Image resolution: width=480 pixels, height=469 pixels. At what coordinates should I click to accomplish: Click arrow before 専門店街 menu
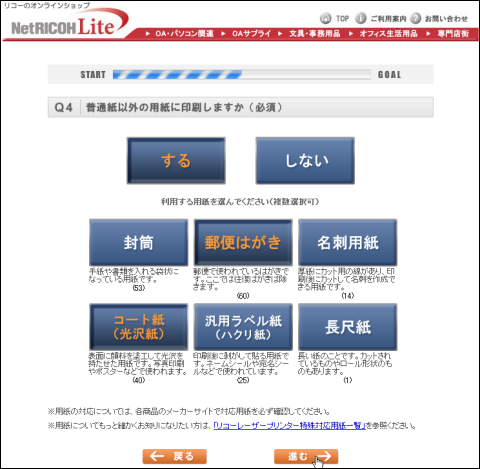click(x=428, y=34)
